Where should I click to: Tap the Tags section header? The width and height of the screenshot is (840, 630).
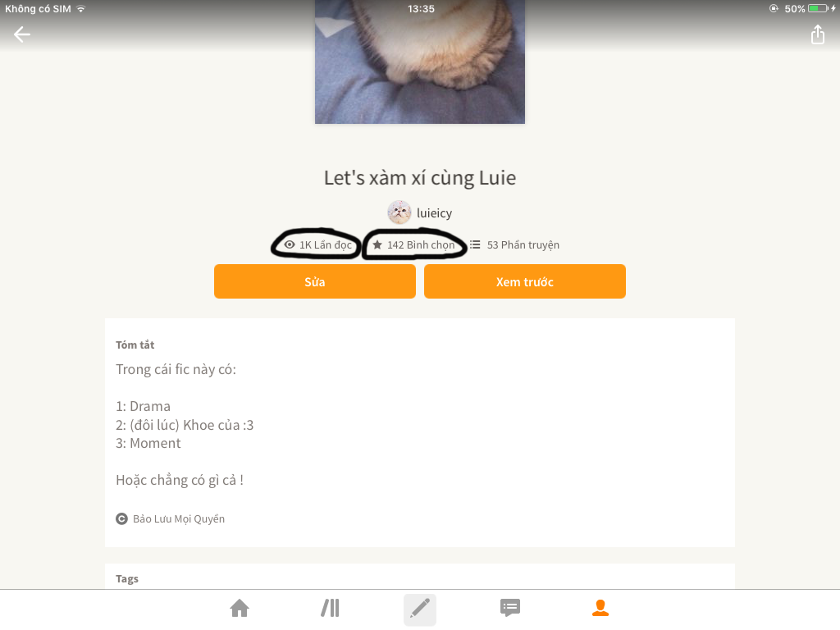pyautogui.click(x=127, y=578)
